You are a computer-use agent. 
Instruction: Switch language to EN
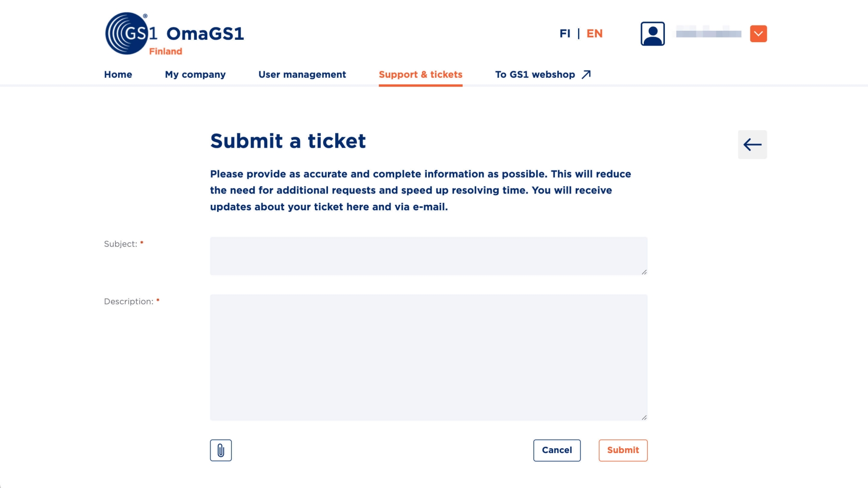(x=595, y=34)
